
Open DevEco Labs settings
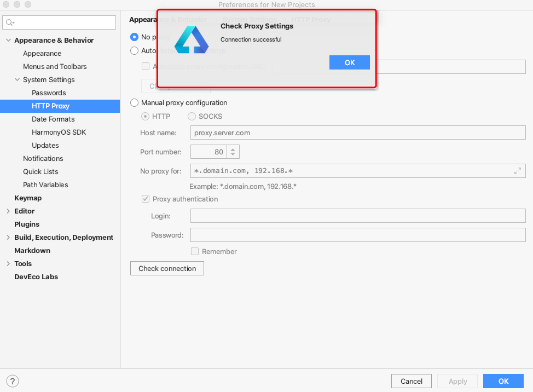point(36,276)
